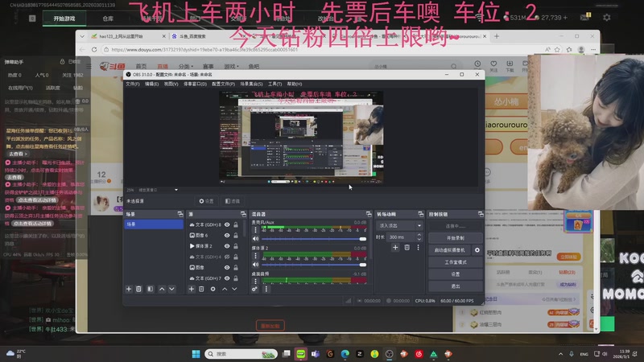The height and width of the screenshot is (362, 644).
Task: Undock the Mixer panel via its float icon
Action: (369, 214)
